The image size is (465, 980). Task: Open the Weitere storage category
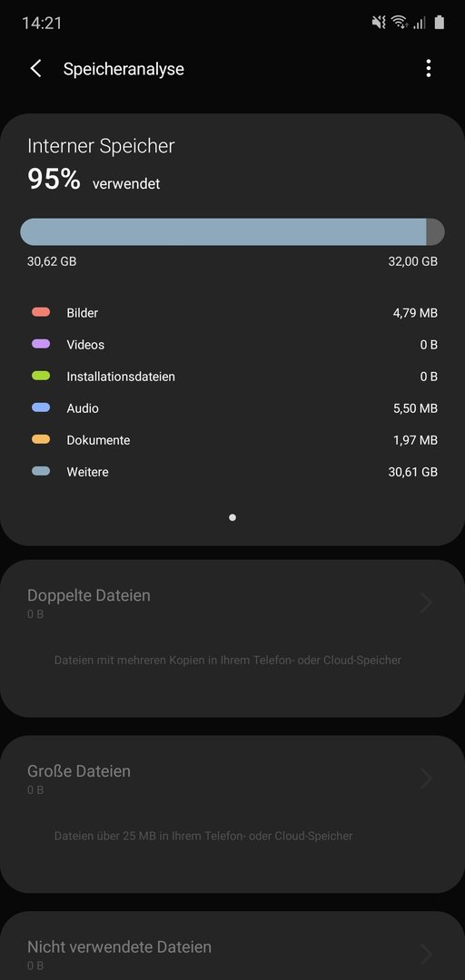click(x=232, y=472)
